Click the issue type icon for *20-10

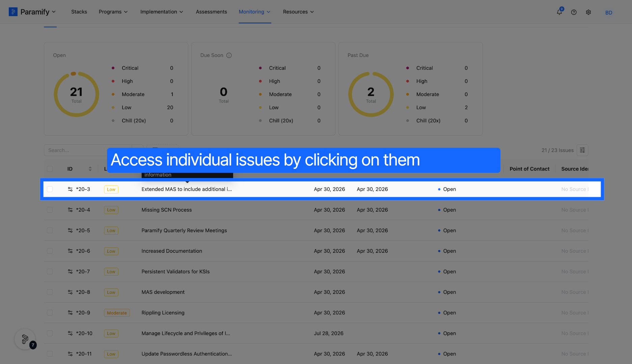(x=70, y=333)
